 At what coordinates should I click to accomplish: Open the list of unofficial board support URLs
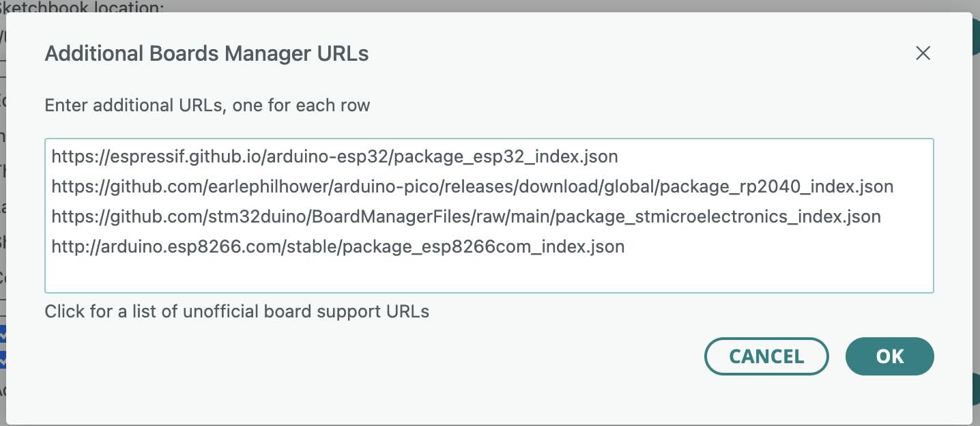tap(237, 311)
